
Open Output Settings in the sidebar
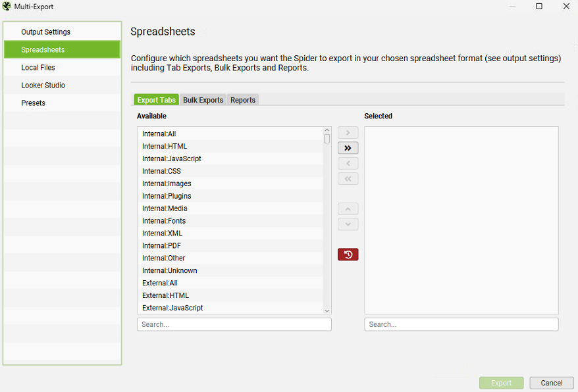[x=45, y=32]
